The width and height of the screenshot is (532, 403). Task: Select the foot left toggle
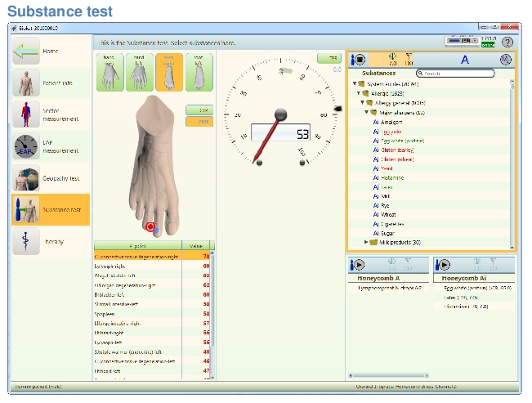[x=199, y=70]
